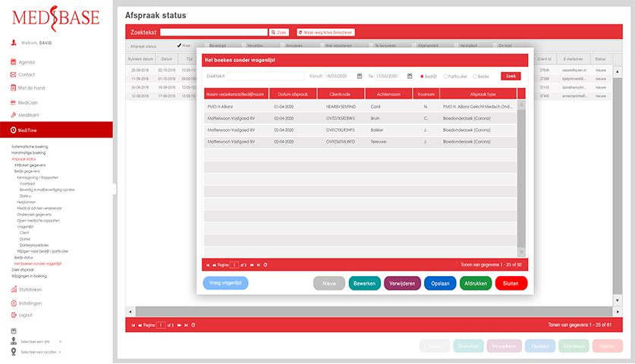Go to next page in dialog pager
Viewport: 635px width, 364px height.
(x=252, y=265)
